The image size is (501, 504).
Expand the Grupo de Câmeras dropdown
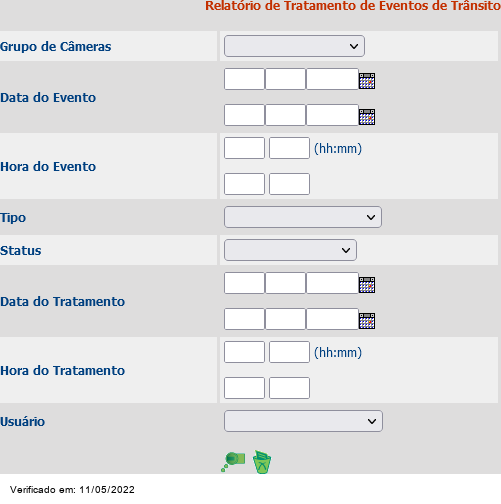point(294,46)
